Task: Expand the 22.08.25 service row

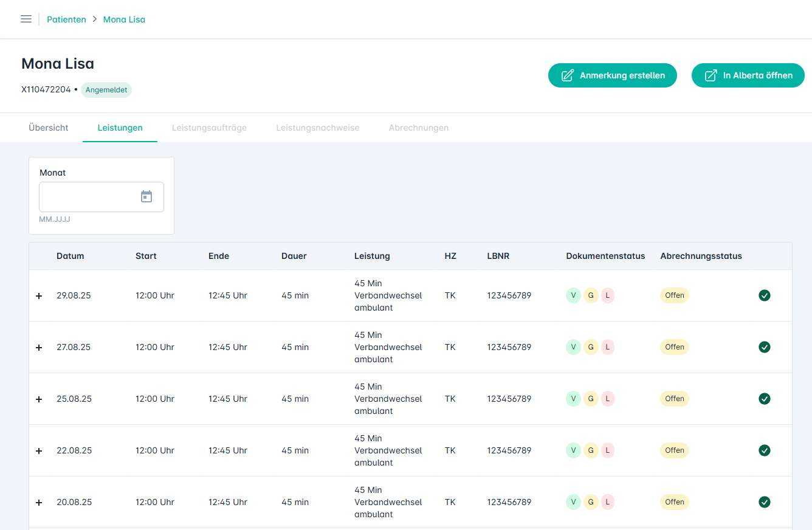Action: pyautogui.click(x=39, y=451)
